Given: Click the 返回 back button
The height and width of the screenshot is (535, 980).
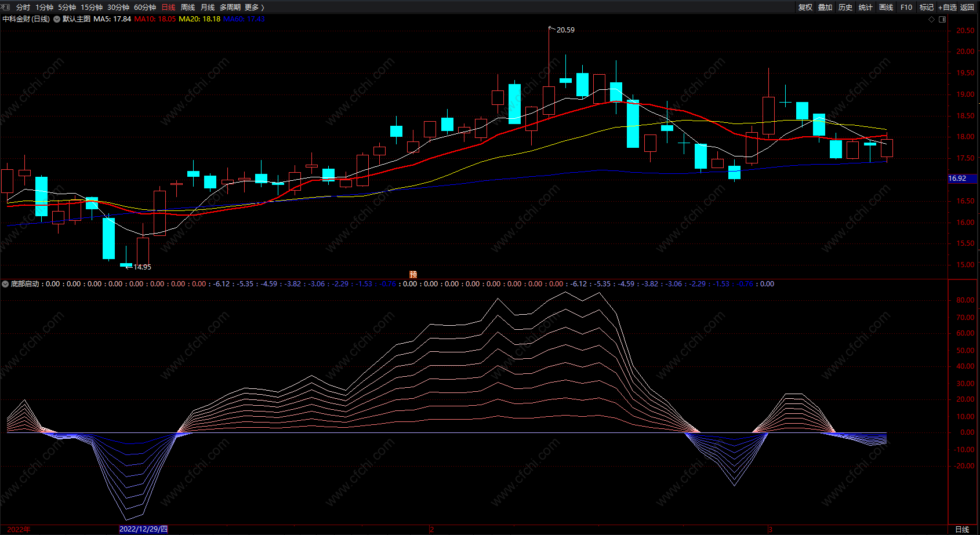Looking at the screenshot, I should pos(967,8).
